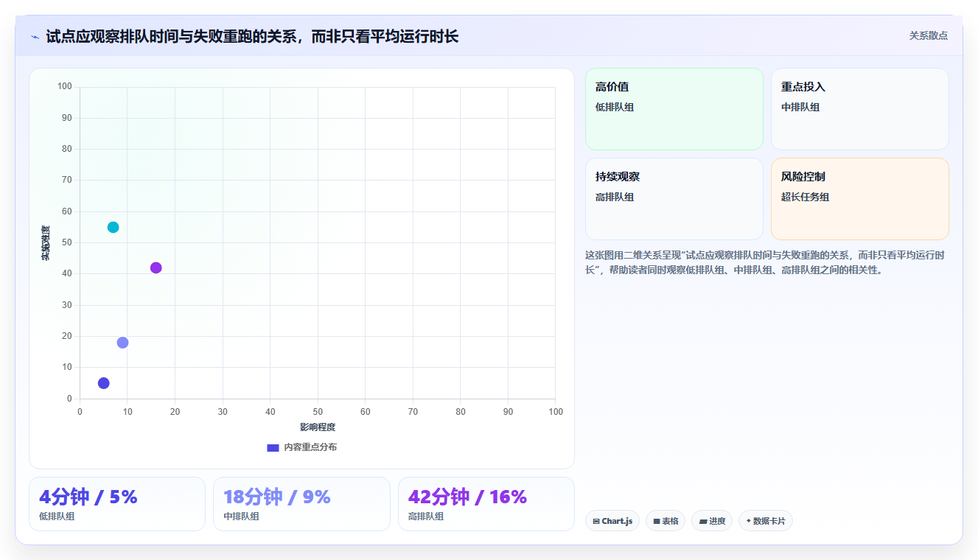Click the 4分钟 / 5% stat card
978x560 pixels.
click(x=116, y=504)
